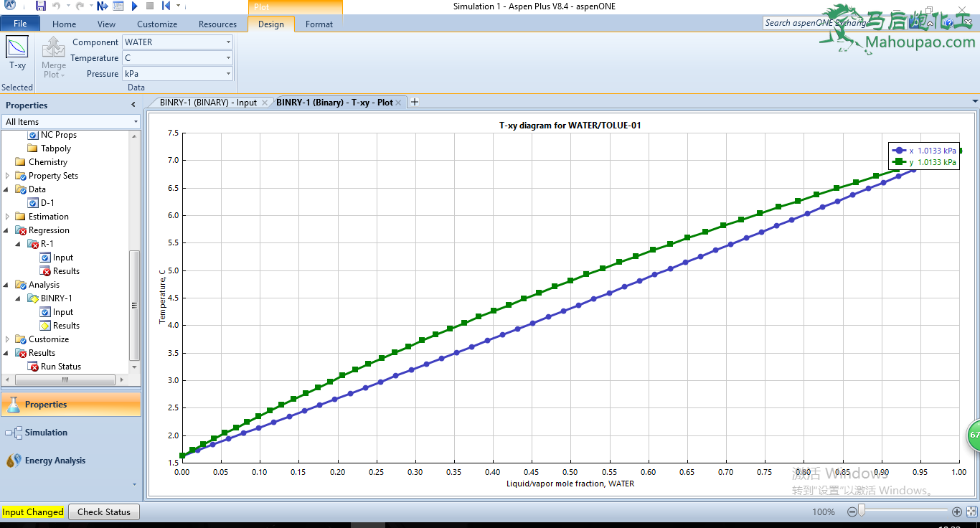Save the simulation with the floppy disk icon
This screenshot has width=980, height=528.
coord(41,6)
